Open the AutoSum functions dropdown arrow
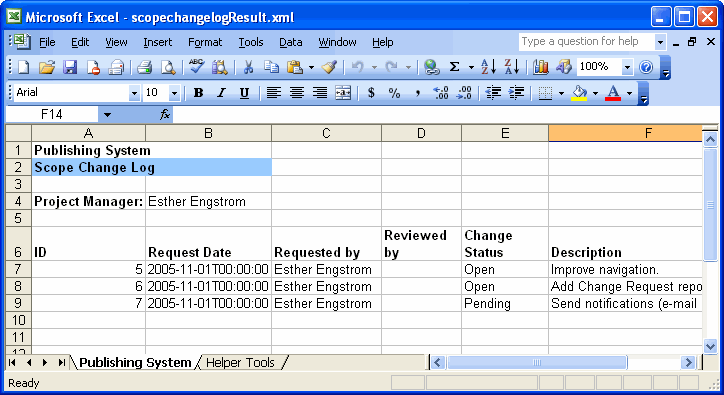This screenshot has height=395, width=724. pos(471,67)
